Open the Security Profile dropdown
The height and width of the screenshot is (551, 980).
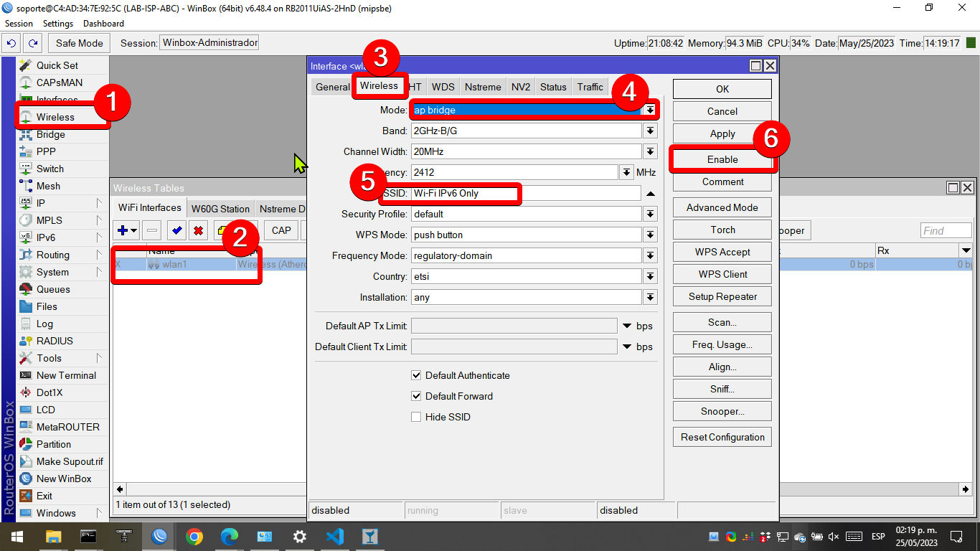pos(650,214)
